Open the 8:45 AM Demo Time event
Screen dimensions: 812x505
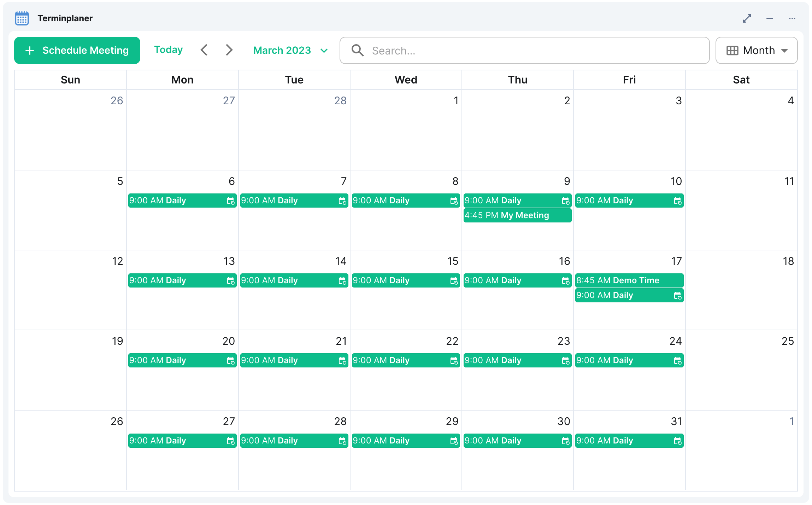click(x=629, y=280)
